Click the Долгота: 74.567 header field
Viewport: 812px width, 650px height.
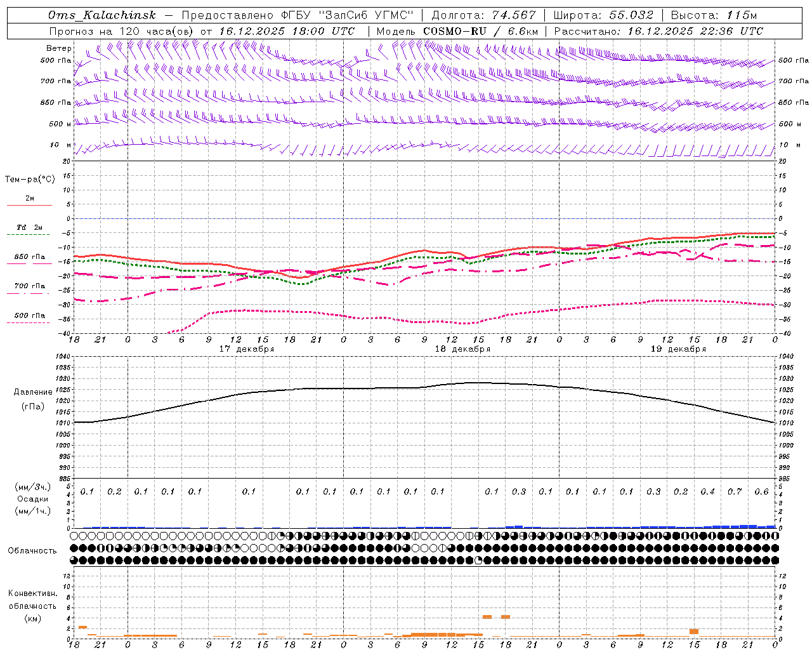(485, 15)
